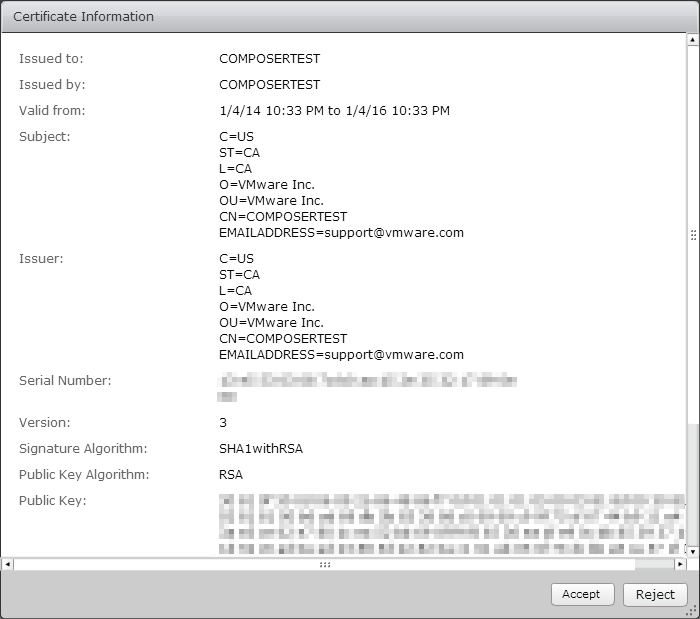Screen dimensions: 700x619
Task: Click the horizontal scrollbar left arrow
Action: click(x=8, y=564)
